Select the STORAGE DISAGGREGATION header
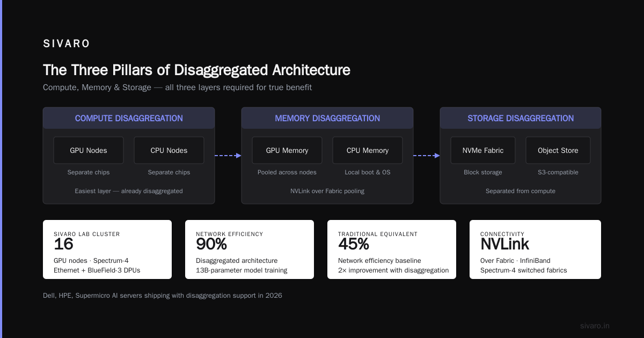644x338 pixels. pos(521,118)
